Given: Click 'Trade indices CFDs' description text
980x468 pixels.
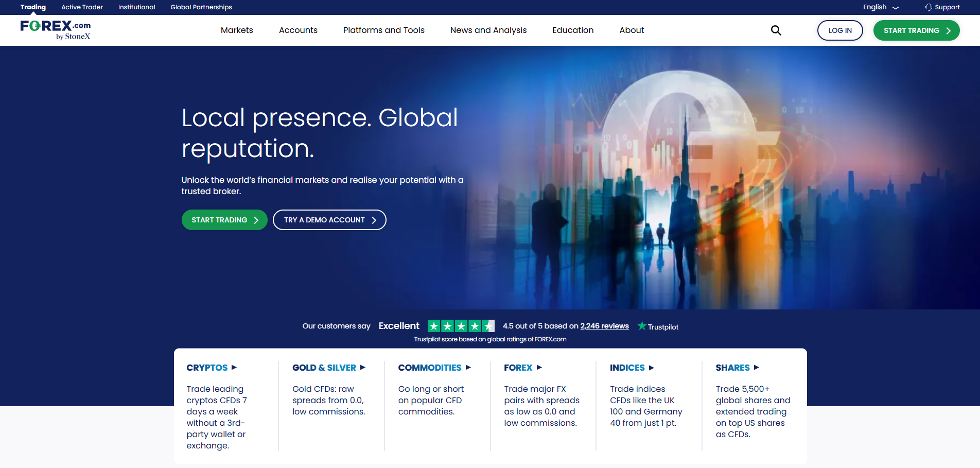Looking at the screenshot, I should tap(646, 406).
